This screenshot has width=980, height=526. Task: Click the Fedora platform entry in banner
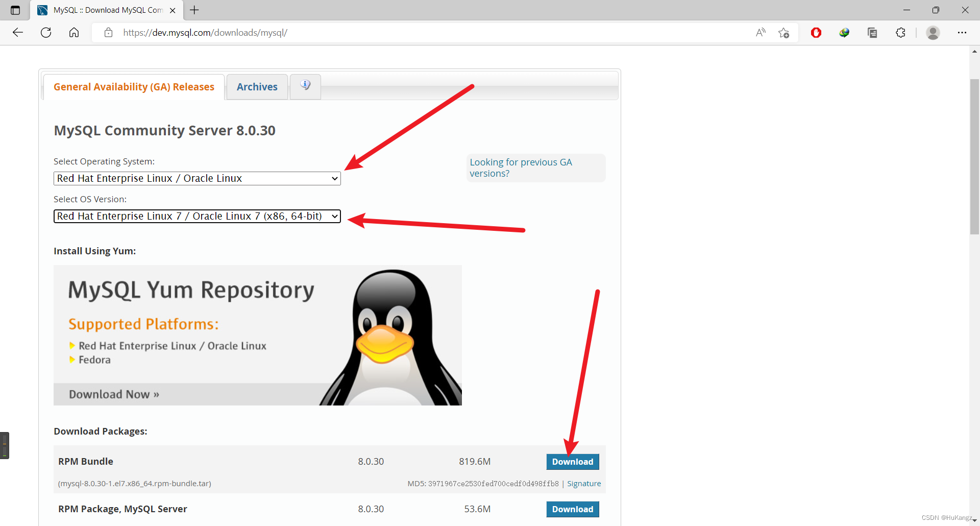[x=94, y=360]
